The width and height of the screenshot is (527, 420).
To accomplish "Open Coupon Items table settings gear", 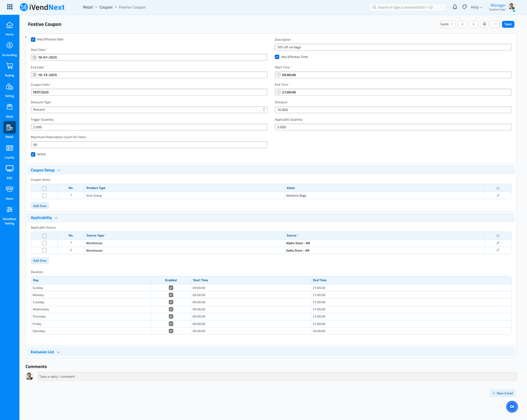I will click(498, 188).
